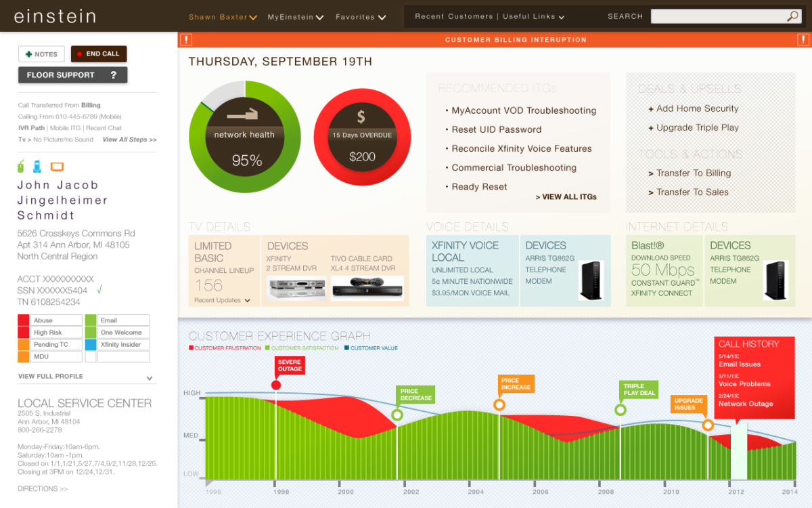812x508 pixels.
Task: Click the search magnifier icon
Action: [792, 17]
